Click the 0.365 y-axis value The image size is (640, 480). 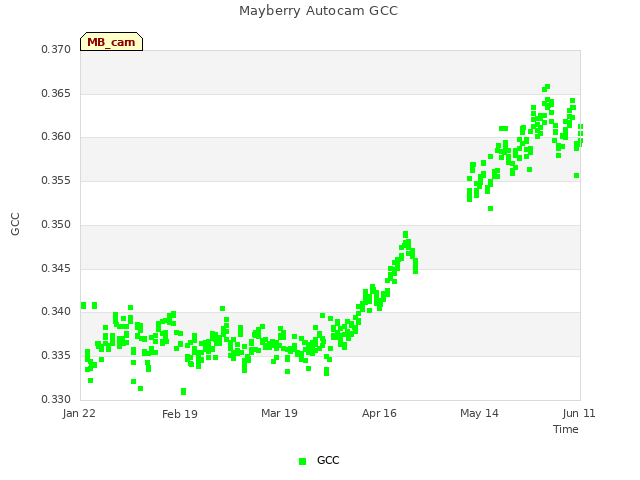[56, 93]
